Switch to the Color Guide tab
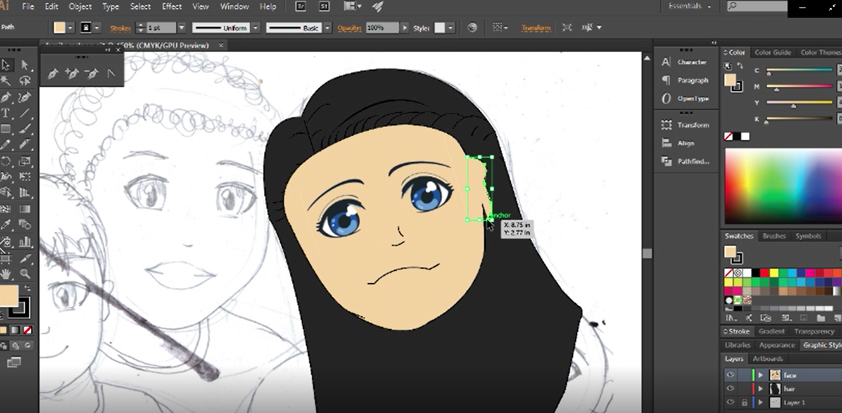Screen dimensions: 842x413 (772, 52)
